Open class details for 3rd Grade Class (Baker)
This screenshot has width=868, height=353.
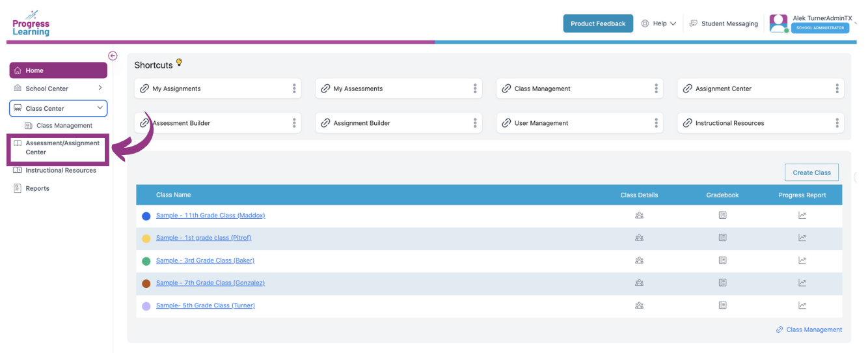point(639,261)
